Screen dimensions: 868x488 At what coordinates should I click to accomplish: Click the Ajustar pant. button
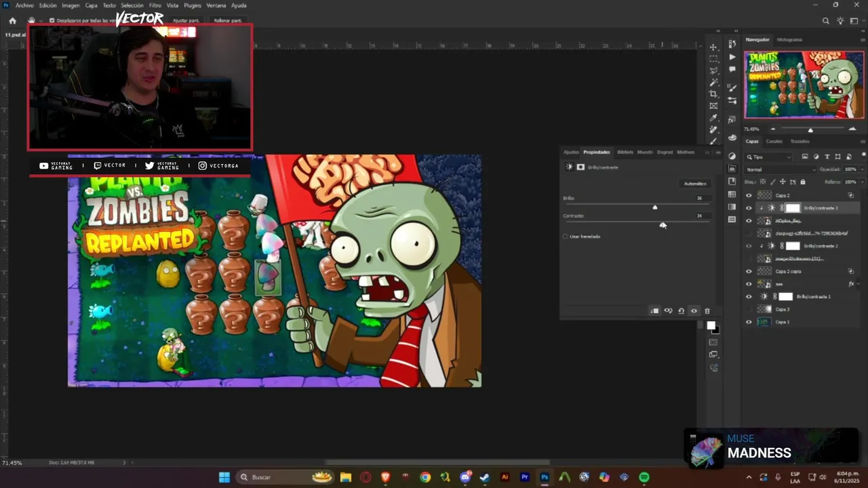point(186,21)
